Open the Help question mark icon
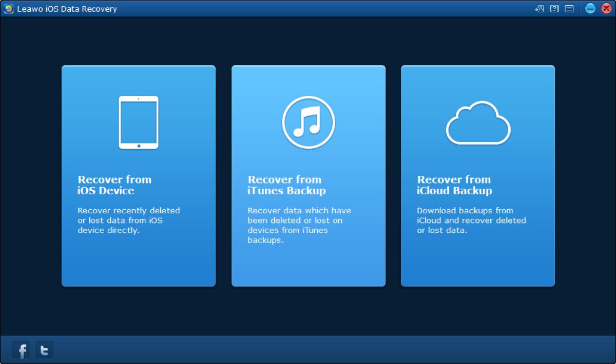The height and width of the screenshot is (364, 616). pyautogui.click(x=553, y=9)
